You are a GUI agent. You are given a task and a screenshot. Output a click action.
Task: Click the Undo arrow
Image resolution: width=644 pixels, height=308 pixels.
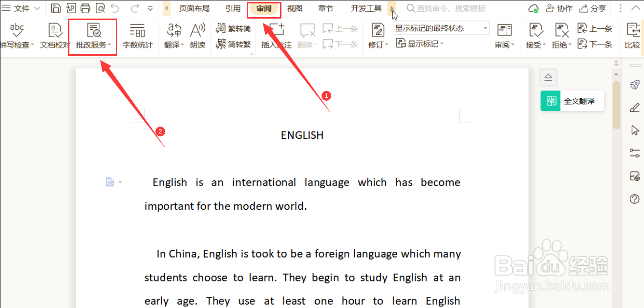(x=115, y=8)
